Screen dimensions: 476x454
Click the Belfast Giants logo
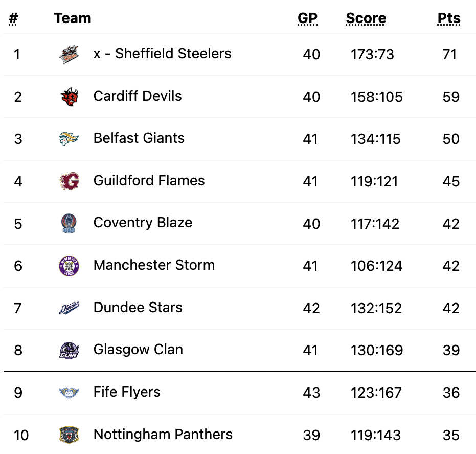pos(69,139)
